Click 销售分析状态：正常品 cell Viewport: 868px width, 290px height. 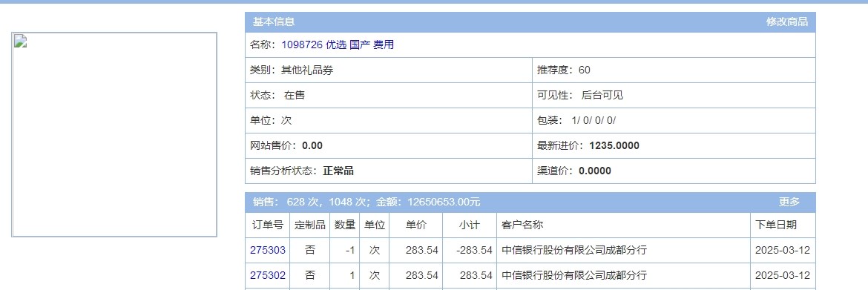pos(388,171)
